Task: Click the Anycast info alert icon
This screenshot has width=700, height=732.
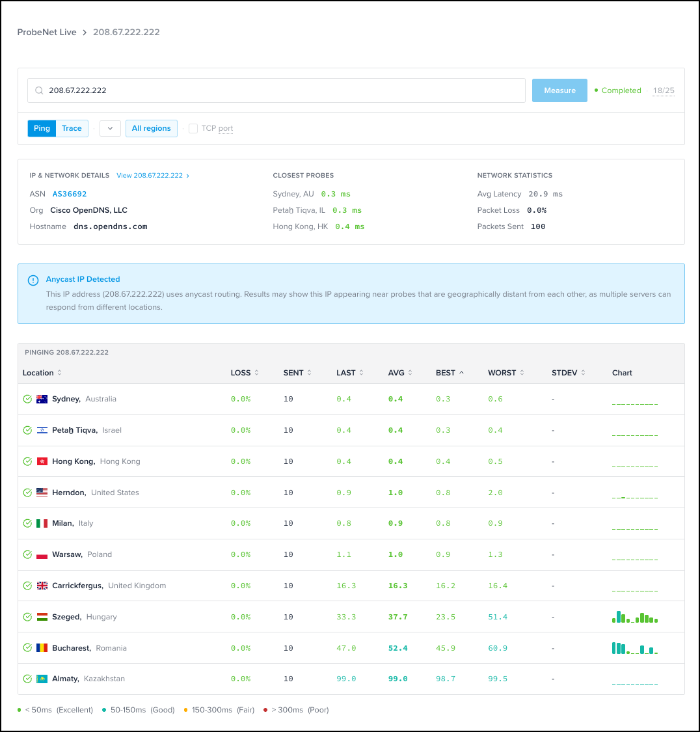Action: pos(33,280)
